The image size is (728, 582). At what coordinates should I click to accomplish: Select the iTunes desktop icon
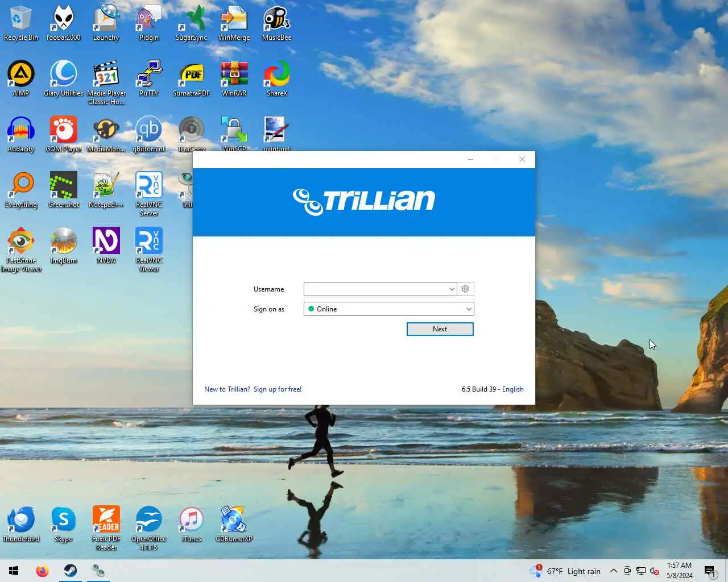coord(191,524)
